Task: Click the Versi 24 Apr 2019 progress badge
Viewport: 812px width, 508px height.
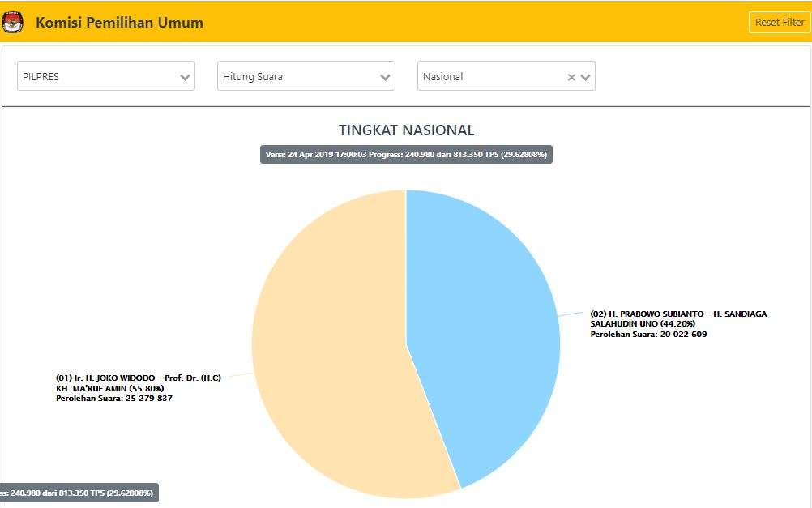Action: tap(407, 154)
